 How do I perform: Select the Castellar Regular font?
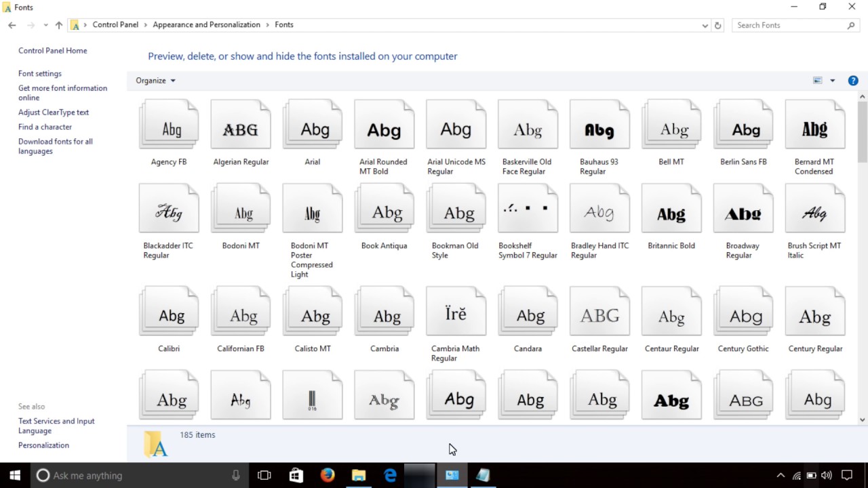pyautogui.click(x=600, y=311)
